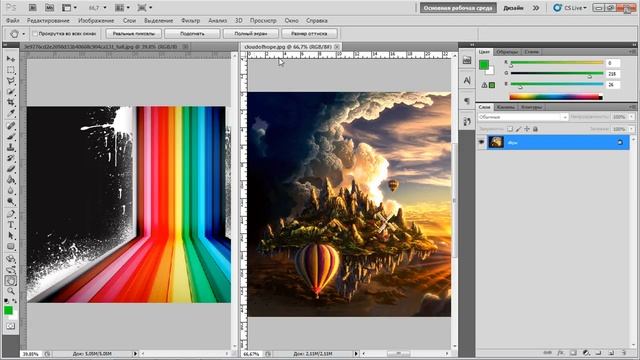Select the 3D Camera Orbit tool
Screen dimensions: 640x360
pyautogui.click(x=11, y=270)
